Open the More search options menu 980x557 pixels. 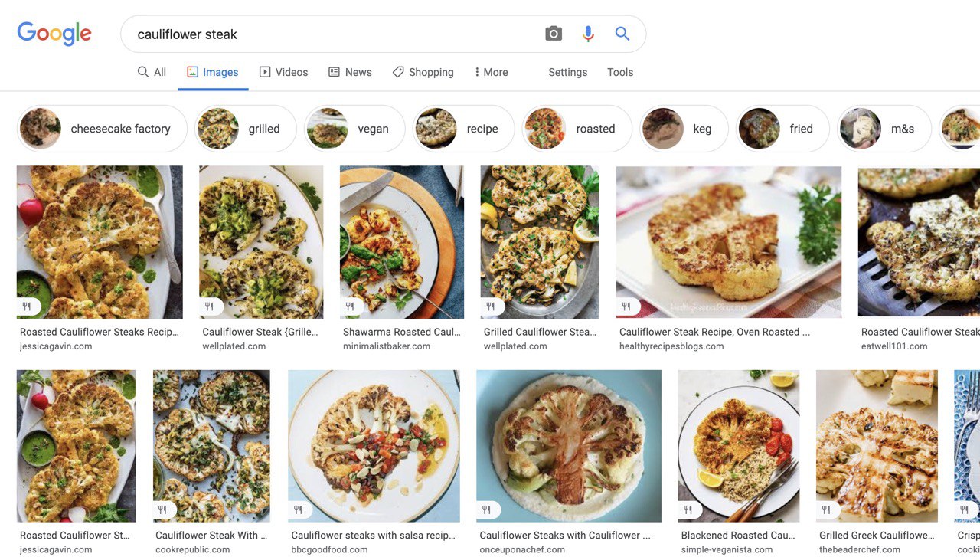pos(491,72)
